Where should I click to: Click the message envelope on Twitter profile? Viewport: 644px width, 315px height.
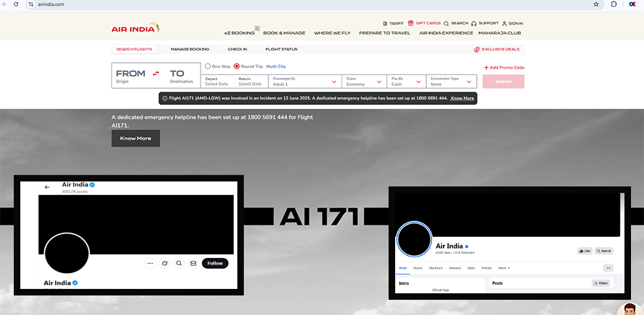[x=193, y=263]
